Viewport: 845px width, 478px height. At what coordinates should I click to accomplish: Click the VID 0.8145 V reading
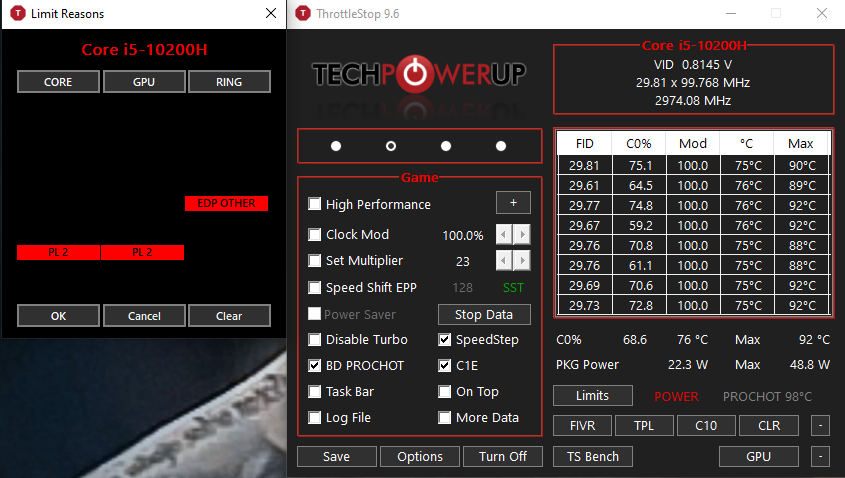(x=692, y=65)
